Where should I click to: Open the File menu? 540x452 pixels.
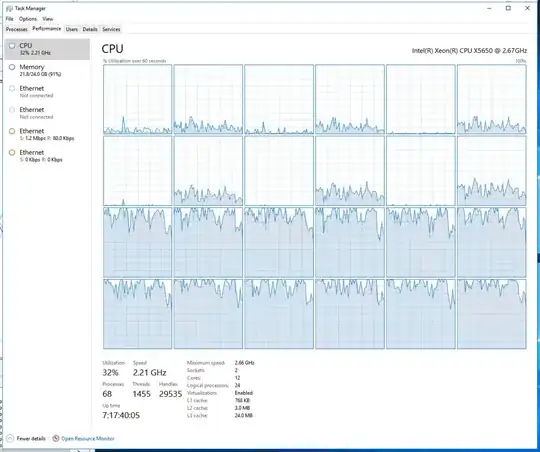click(x=9, y=19)
